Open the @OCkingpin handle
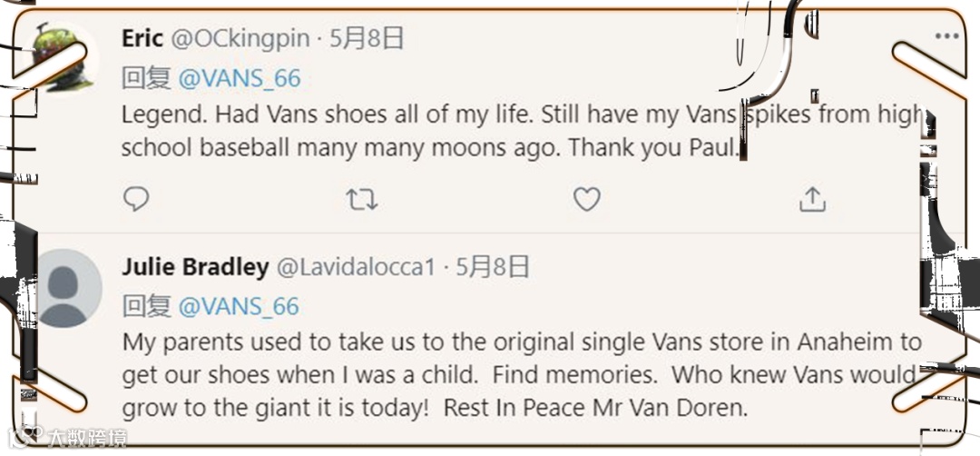This screenshot has height=456, width=980. pos(240,38)
